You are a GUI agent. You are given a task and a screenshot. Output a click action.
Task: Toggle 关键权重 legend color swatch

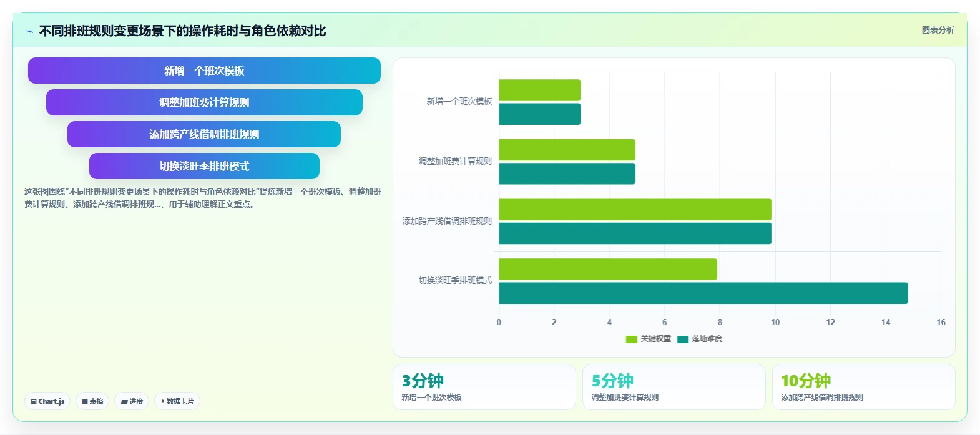point(631,340)
